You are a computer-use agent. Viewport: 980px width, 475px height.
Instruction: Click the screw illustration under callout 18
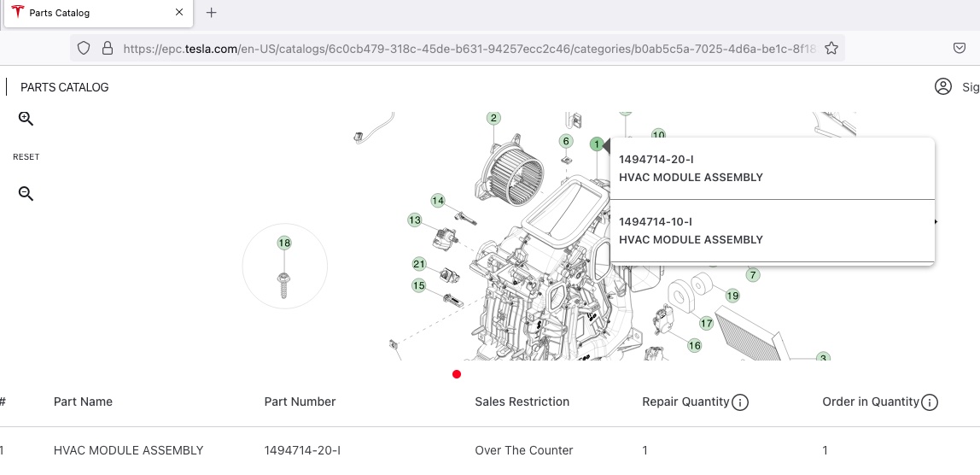point(283,284)
